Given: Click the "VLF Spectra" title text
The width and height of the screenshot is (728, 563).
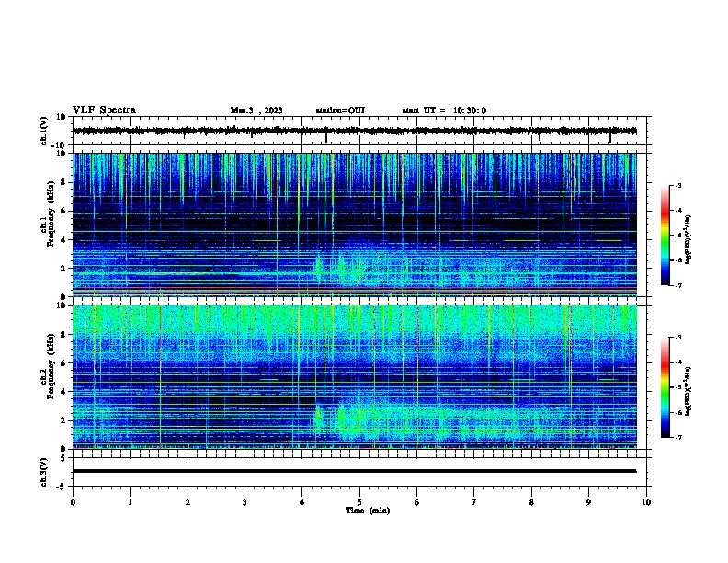Looking at the screenshot, I should (104, 110).
